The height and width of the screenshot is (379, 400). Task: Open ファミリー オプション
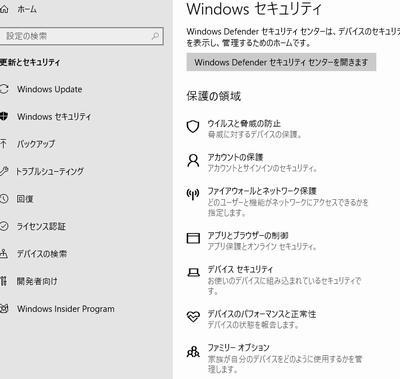[x=238, y=347]
